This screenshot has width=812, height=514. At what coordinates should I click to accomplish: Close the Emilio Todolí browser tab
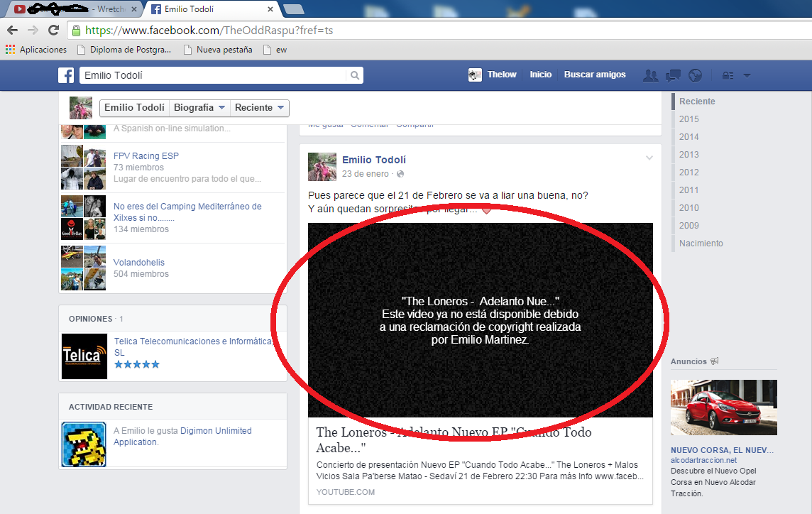tap(270, 9)
